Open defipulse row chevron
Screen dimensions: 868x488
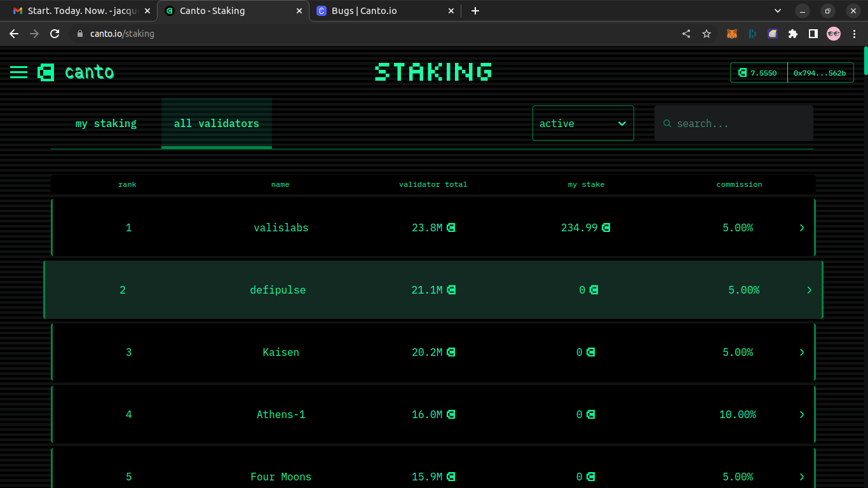coord(809,290)
